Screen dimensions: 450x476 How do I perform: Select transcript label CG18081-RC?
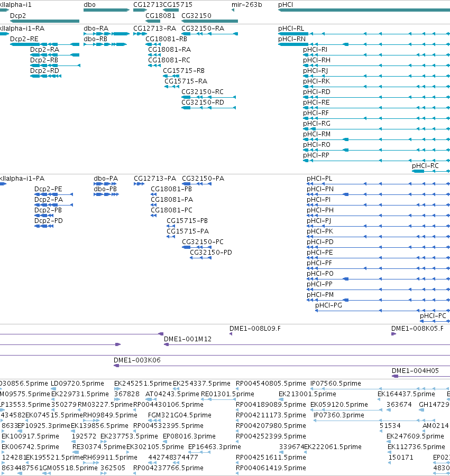coord(169,60)
